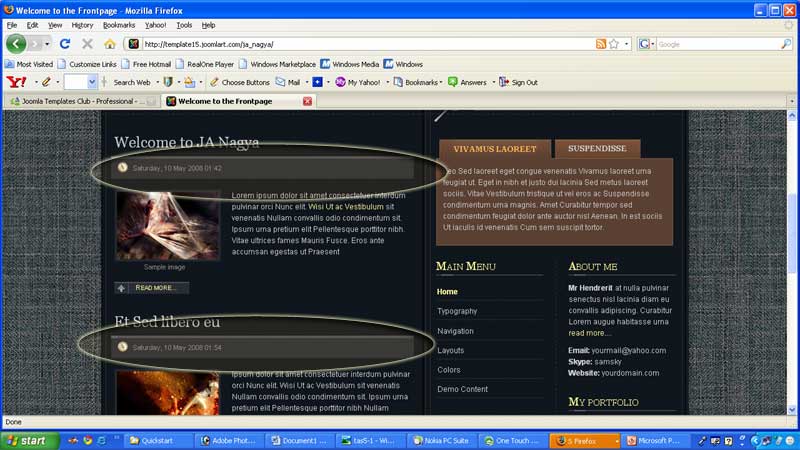Click in the URL address field
This screenshot has width=800, height=450.
click(367, 44)
